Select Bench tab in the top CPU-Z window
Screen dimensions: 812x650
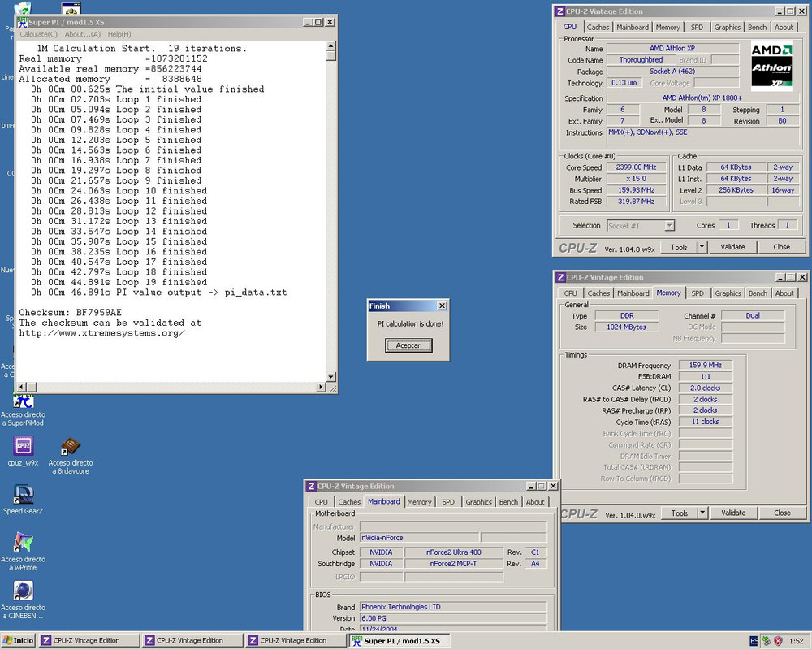tap(757, 28)
